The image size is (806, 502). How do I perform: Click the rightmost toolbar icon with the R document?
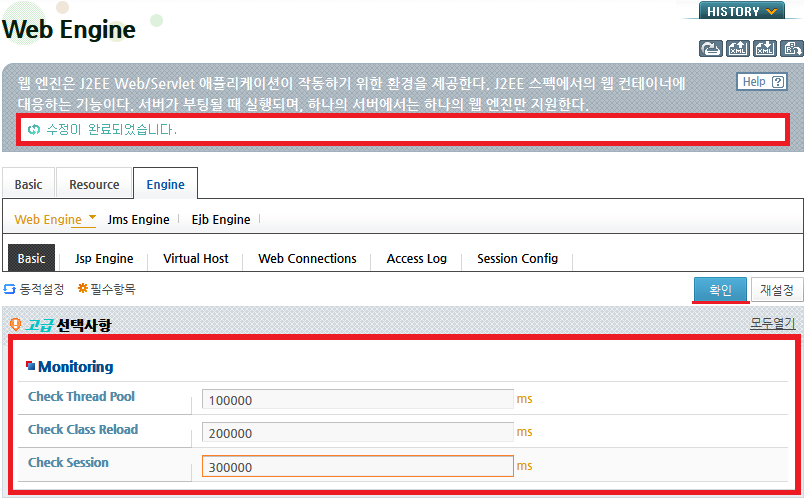(x=792, y=49)
